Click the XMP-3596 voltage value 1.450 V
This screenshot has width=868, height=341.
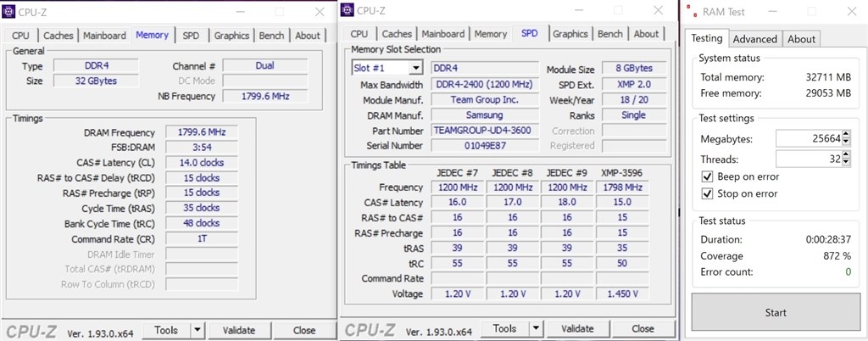pos(622,294)
